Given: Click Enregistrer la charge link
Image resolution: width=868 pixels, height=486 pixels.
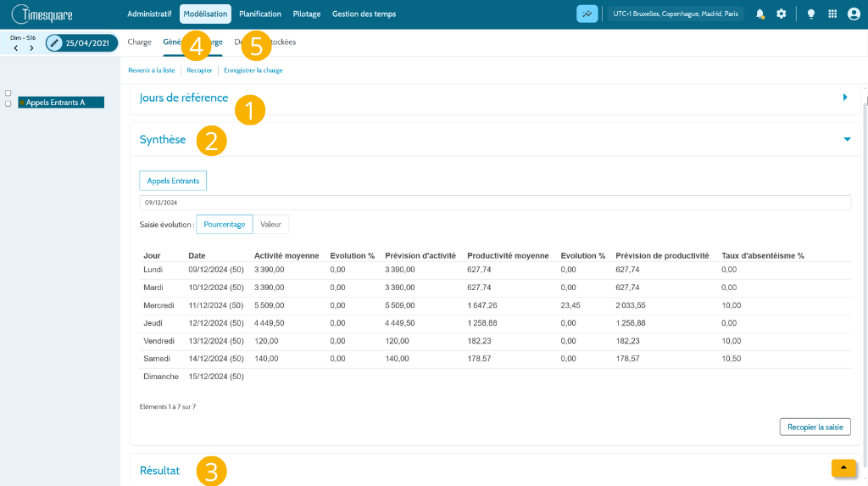Looking at the screenshot, I should 253,70.
